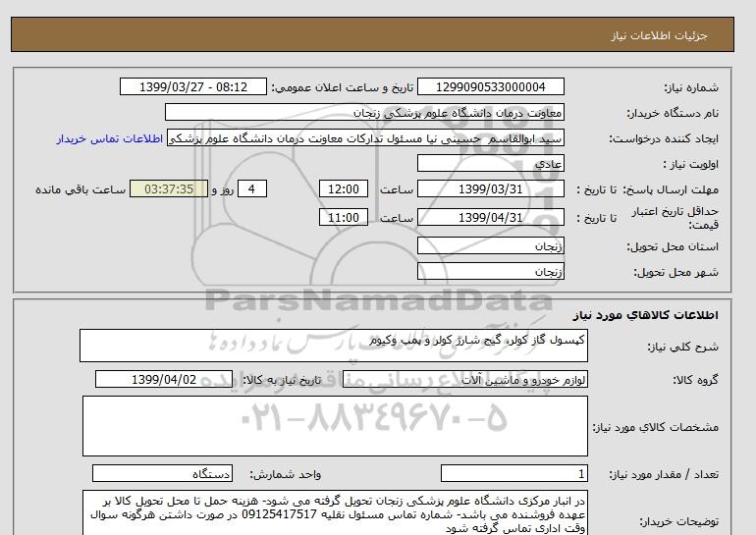Click the label نام دستگاه خریدار
Image resolution: width=756 pixels, height=535 pixels.
673,113
